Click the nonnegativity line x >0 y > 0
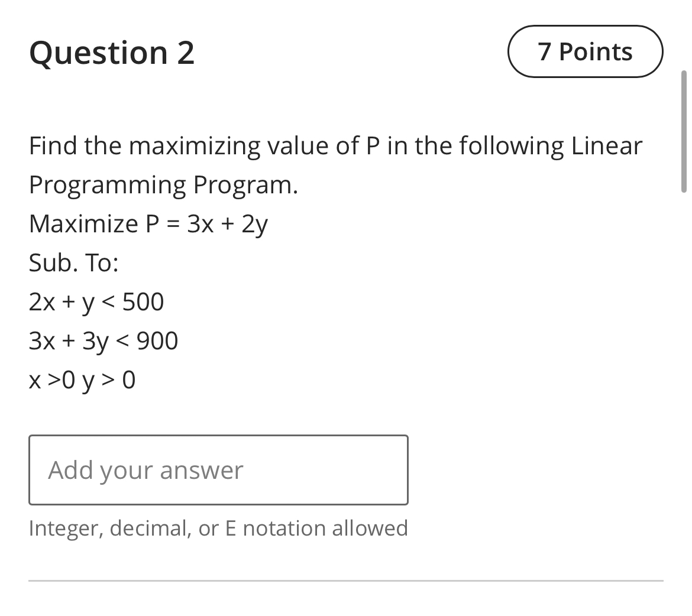This screenshot has width=692, height=616. pos(82,380)
